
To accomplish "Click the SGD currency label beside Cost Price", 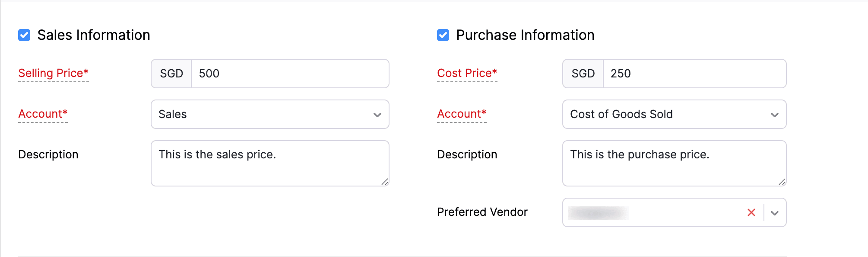I will click(582, 74).
